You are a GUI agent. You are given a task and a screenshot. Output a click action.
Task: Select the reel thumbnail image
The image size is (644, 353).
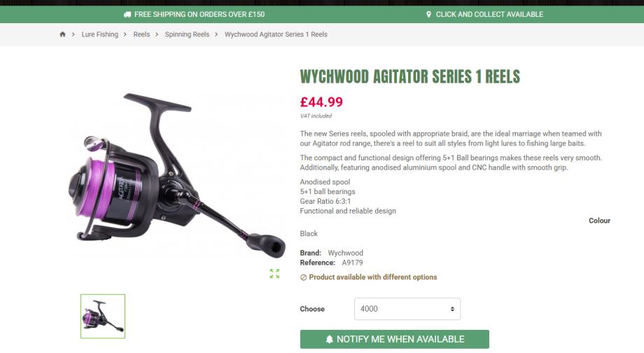point(103,317)
